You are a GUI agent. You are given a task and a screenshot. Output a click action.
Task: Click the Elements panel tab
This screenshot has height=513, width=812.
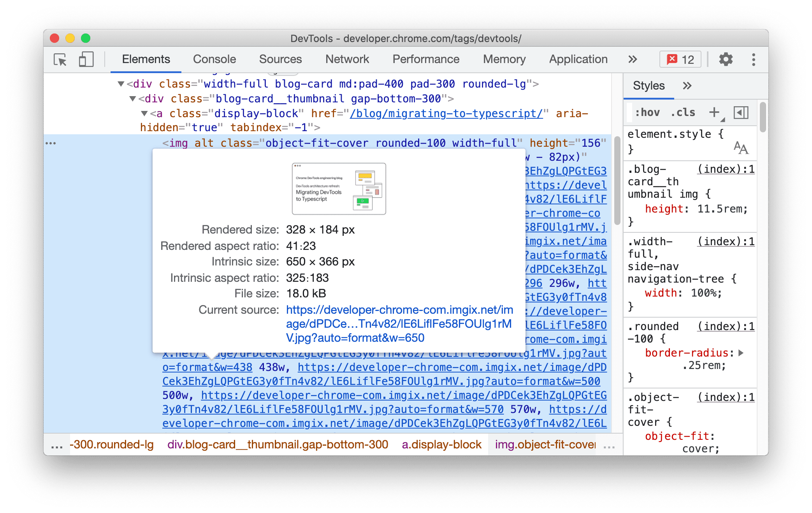146,58
